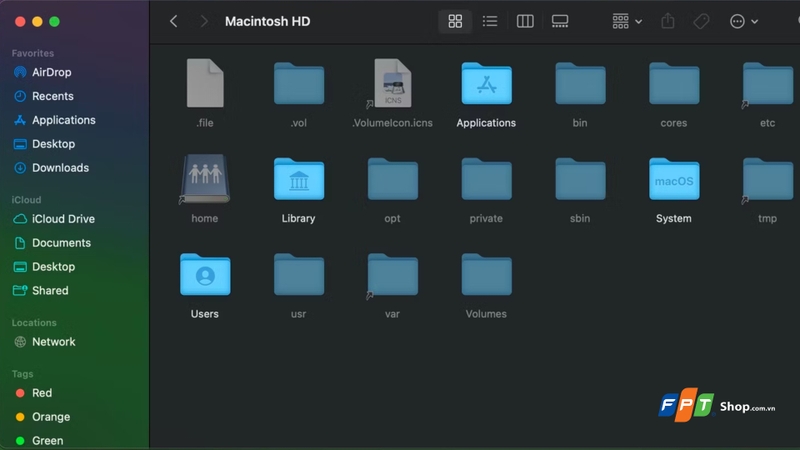Select the tmp folder alias
The width and height of the screenshot is (800, 450).
click(x=767, y=180)
